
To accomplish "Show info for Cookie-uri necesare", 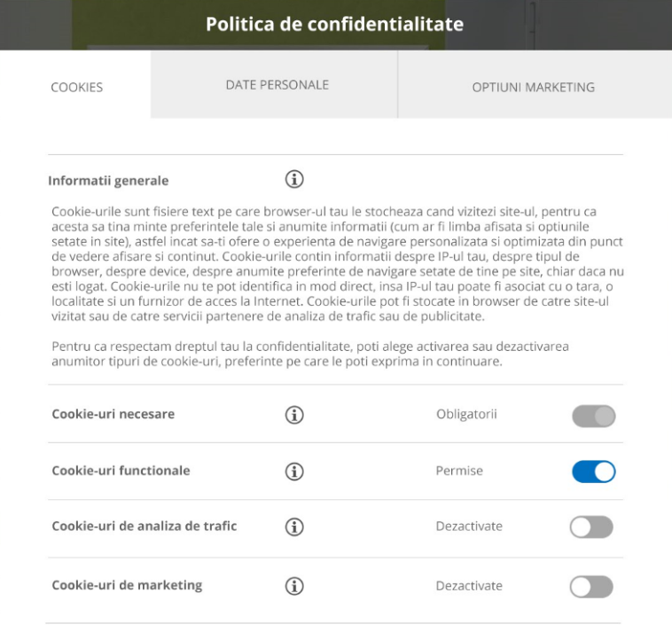I will pos(294,415).
